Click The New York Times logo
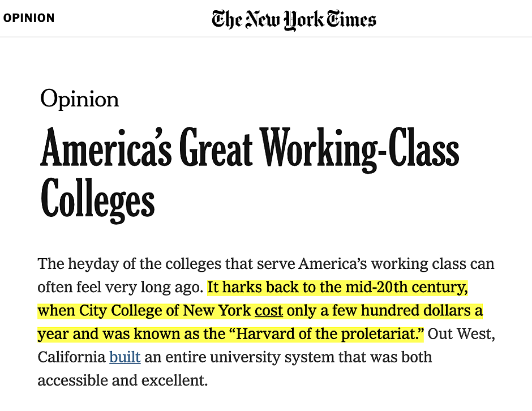This screenshot has height=411, width=532. 294,20
